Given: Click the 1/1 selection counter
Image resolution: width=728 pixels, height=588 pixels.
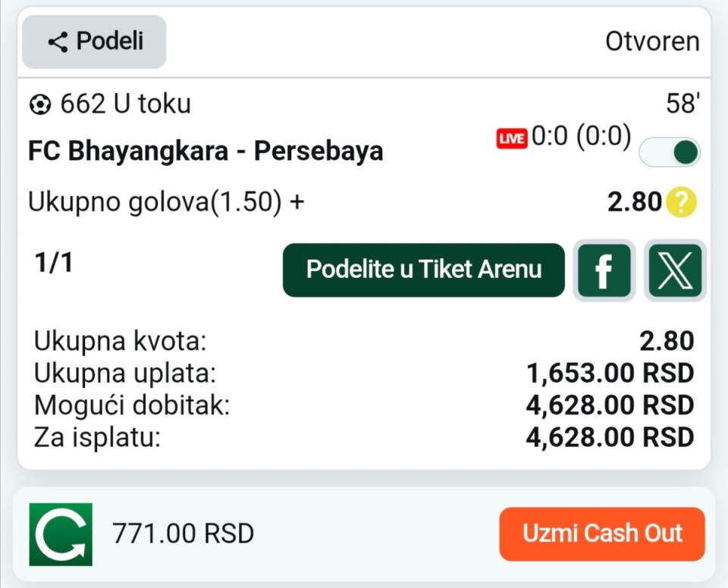Looking at the screenshot, I should click(54, 262).
